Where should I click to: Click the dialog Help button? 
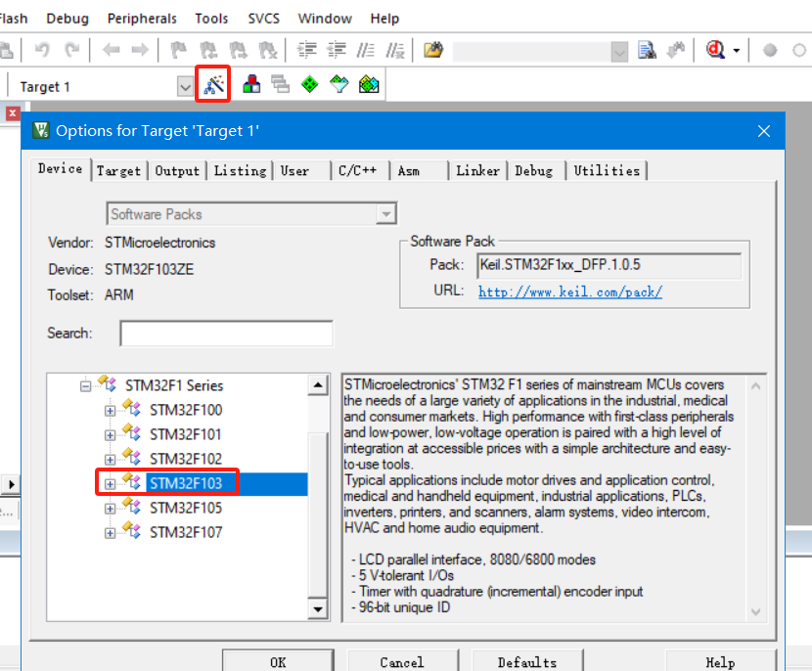point(720,661)
